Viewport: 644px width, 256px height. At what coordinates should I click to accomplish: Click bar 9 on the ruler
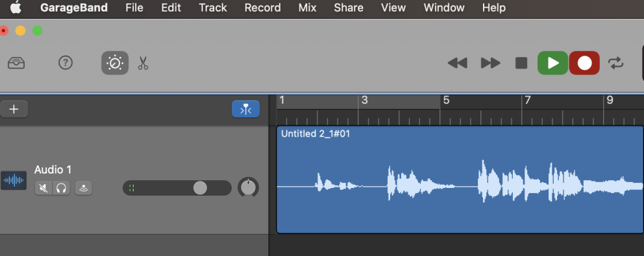[x=610, y=100]
